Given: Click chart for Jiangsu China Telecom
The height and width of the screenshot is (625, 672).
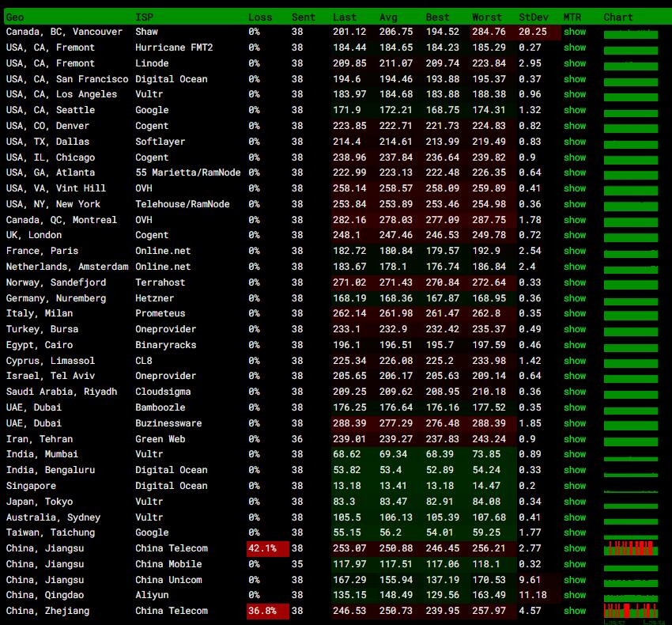Looking at the screenshot, I should (x=631, y=548).
